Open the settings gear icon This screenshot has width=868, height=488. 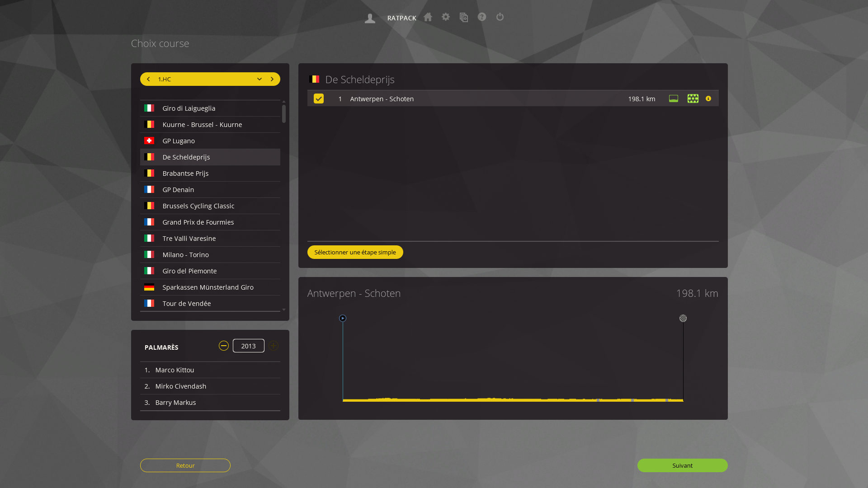click(x=445, y=17)
